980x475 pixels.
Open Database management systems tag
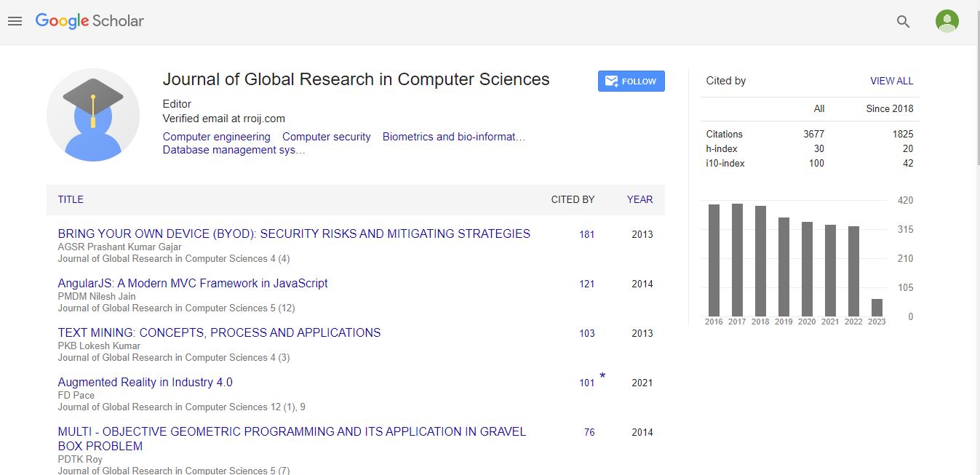coord(234,150)
